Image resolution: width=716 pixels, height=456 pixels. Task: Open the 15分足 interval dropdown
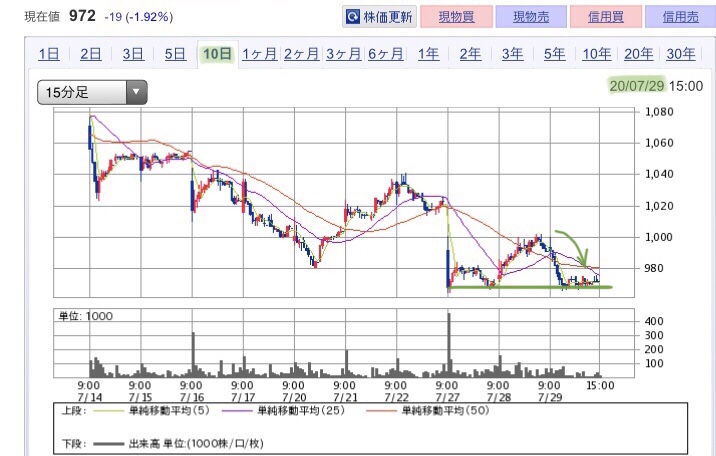[92, 92]
